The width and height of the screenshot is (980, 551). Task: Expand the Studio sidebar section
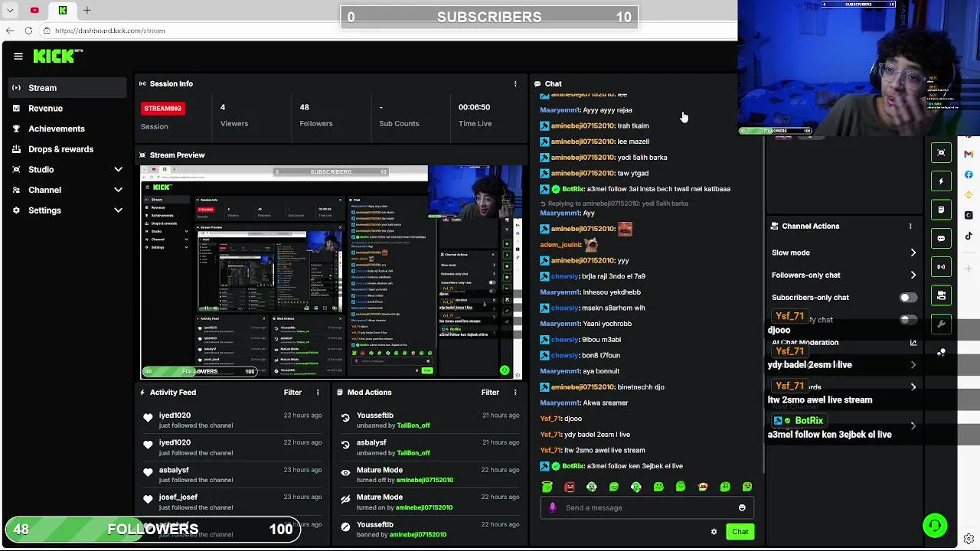118,169
